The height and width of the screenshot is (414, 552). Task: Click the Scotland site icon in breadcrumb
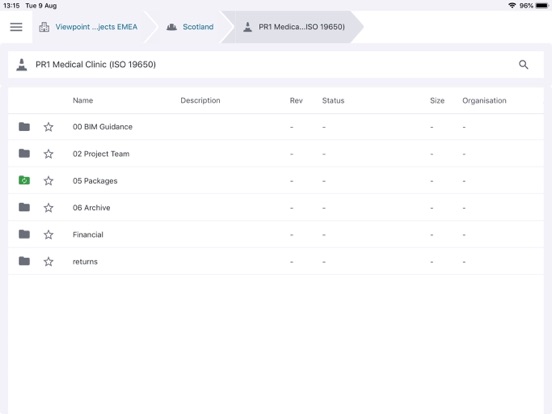[171, 27]
